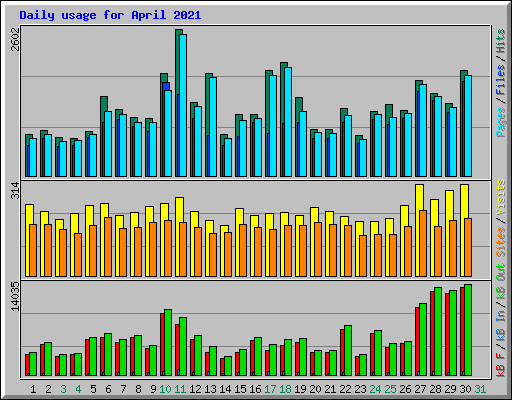
Task: Click day 31 label on x-axis
Action: [x=480, y=389]
